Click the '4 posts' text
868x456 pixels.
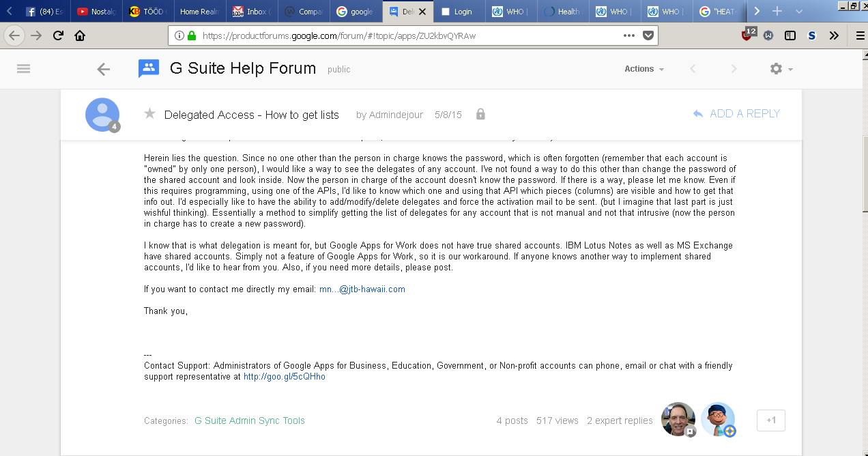pos(512,421)
